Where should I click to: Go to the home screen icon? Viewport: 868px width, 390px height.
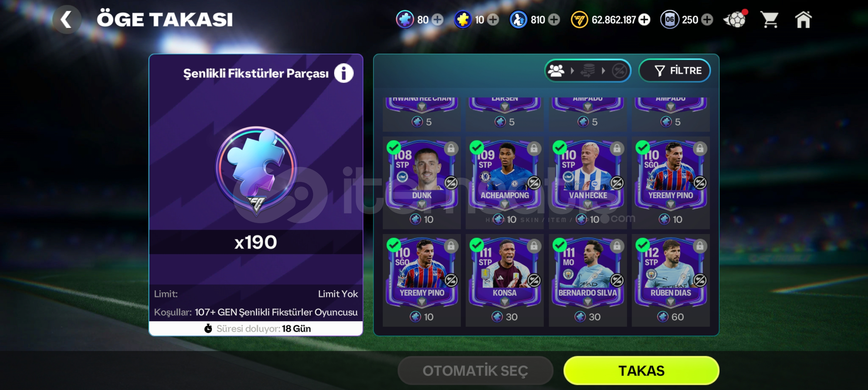pos(803,19)
